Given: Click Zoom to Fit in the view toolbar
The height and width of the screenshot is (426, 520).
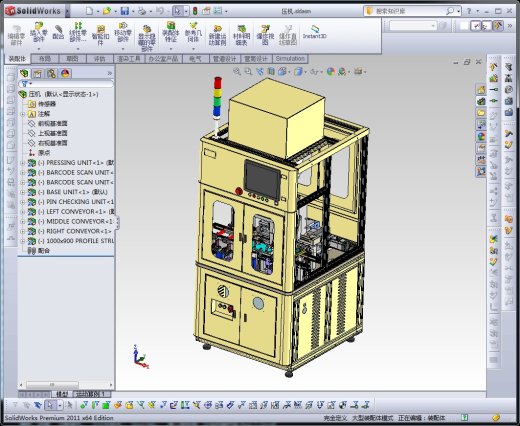Looking at the screenshot, I should point(237,71).
